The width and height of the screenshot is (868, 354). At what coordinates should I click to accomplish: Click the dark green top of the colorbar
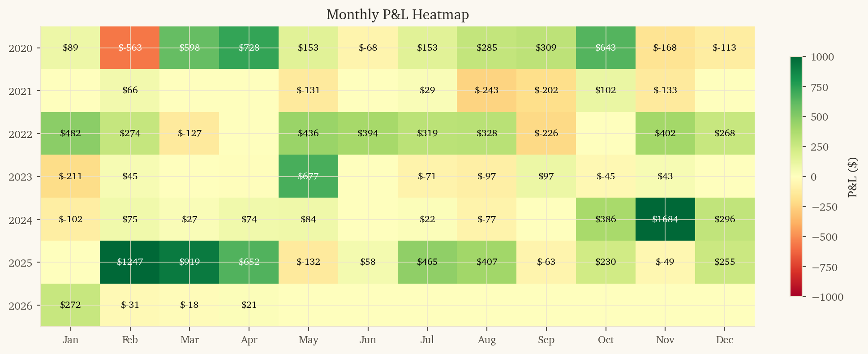coord(796,60)
